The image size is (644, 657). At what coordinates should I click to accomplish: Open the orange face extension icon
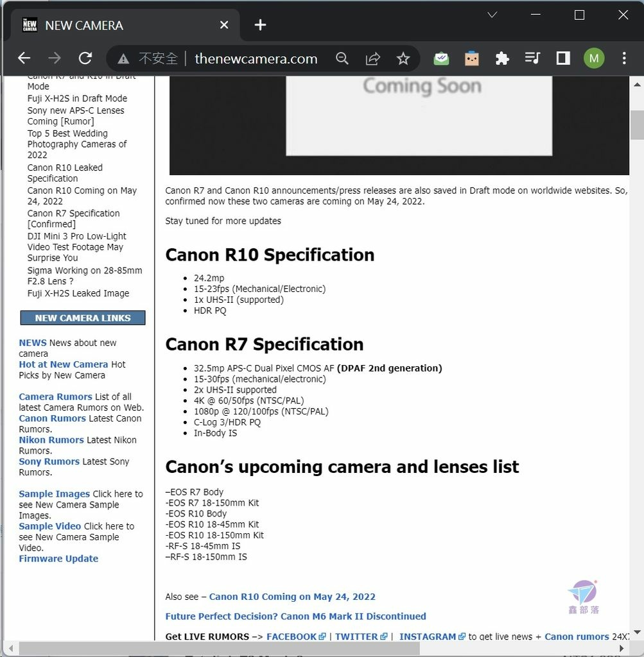point(472,58)
